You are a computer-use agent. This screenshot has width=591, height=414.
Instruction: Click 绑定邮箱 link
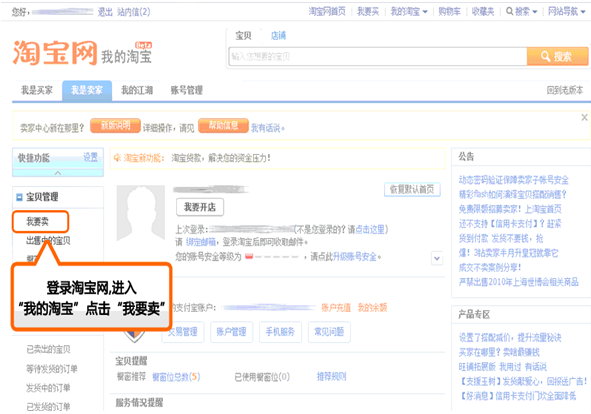pyautogui.click(x=201, y=242)
